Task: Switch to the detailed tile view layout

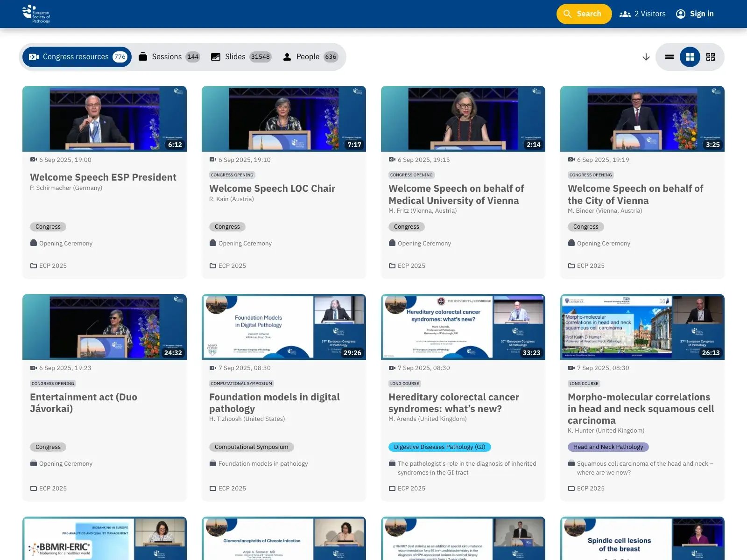Action: [x=711, y=57]
